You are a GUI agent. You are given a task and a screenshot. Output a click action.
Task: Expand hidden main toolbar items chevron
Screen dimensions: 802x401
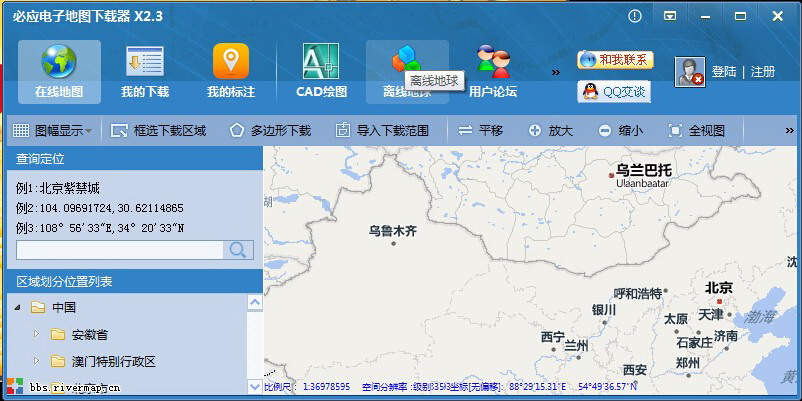pos(556,73)
